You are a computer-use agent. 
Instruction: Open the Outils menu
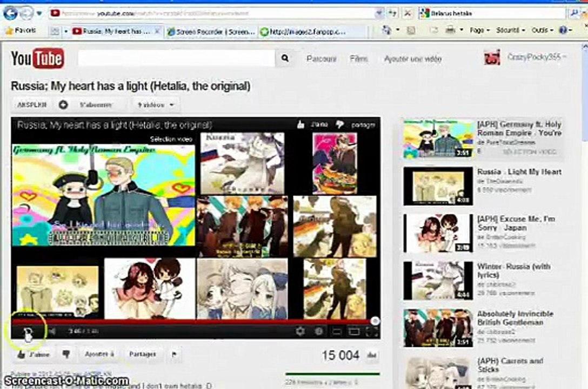[x=542, y=30]
